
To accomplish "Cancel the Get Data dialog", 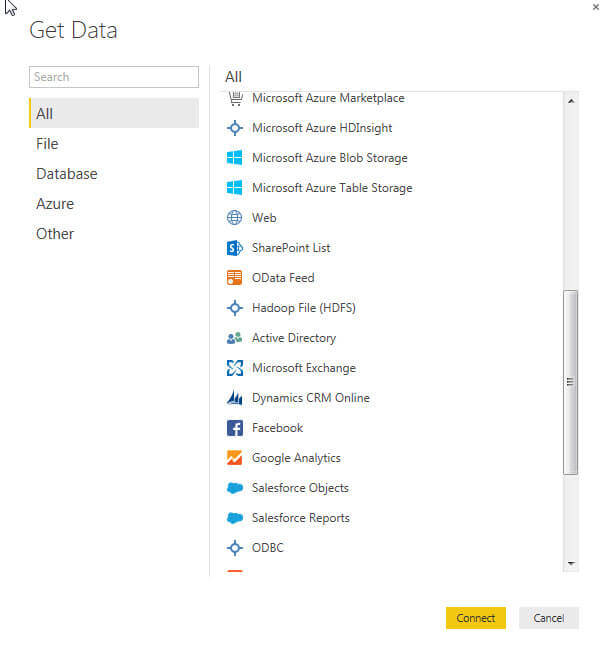I will point(549,618).
